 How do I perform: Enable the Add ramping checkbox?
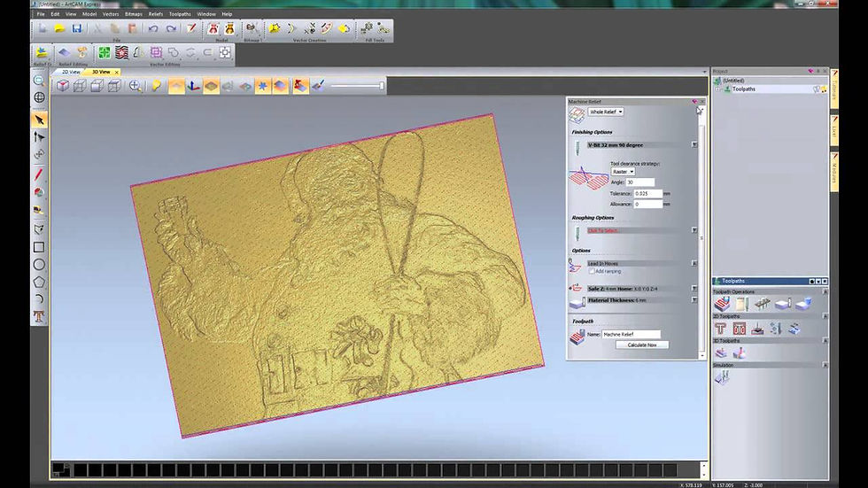[592, 272]
